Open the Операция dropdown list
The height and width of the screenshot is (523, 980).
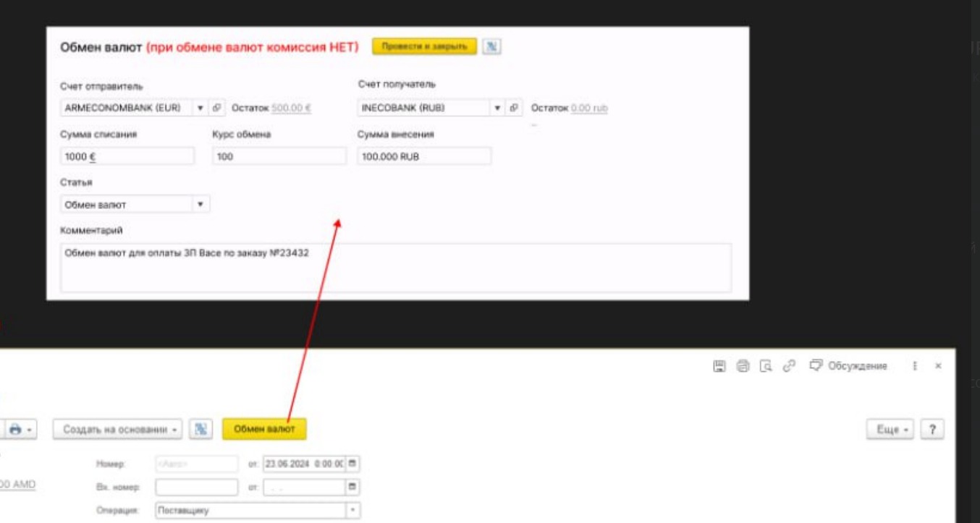pos(352,510)
